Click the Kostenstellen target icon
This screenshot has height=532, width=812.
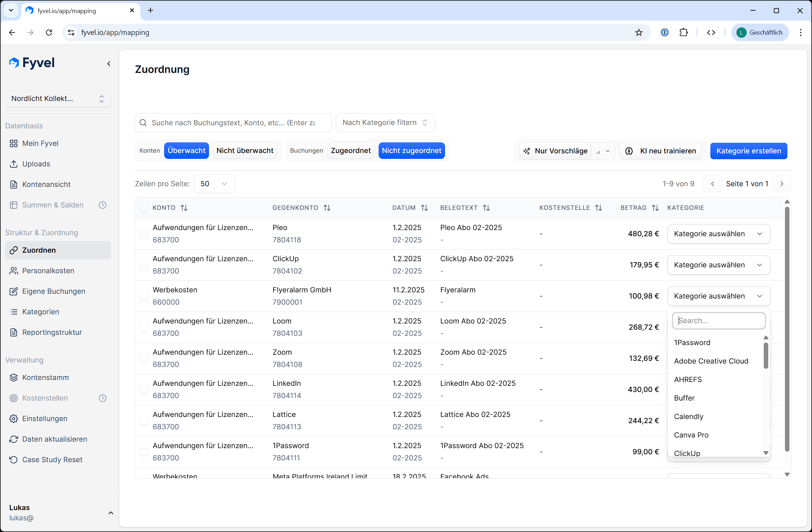(14, 398)
